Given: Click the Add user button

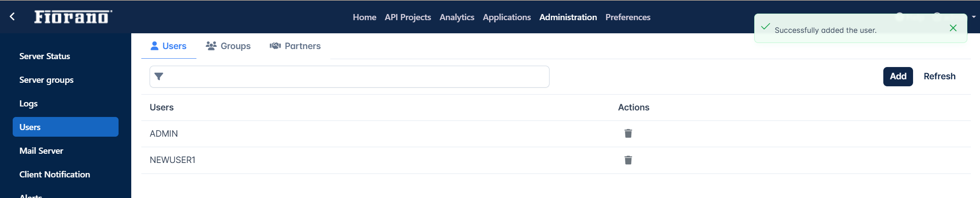Looking at the screenshot, I should pyautogui.click(x=898, y=77).
